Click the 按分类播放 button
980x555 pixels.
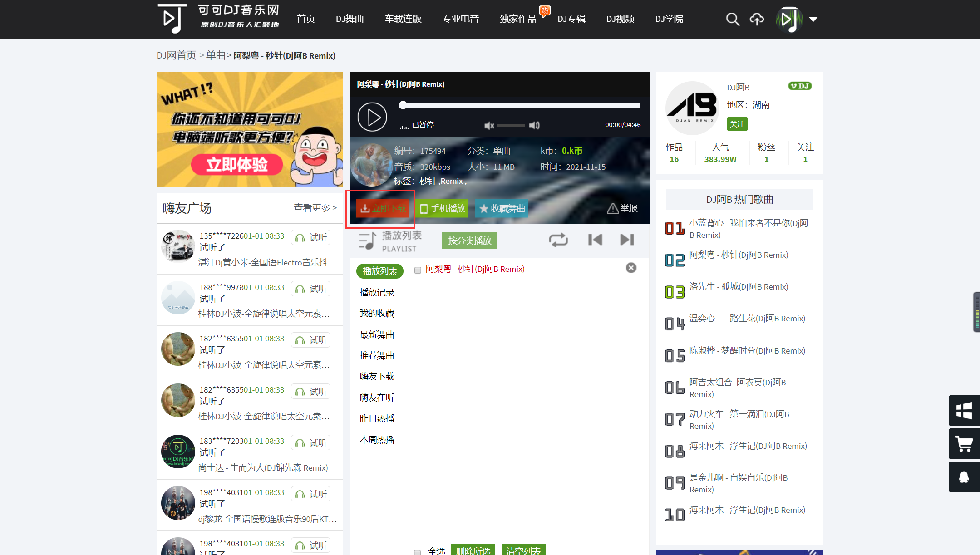pyautogui.click(x=470, y=241)
